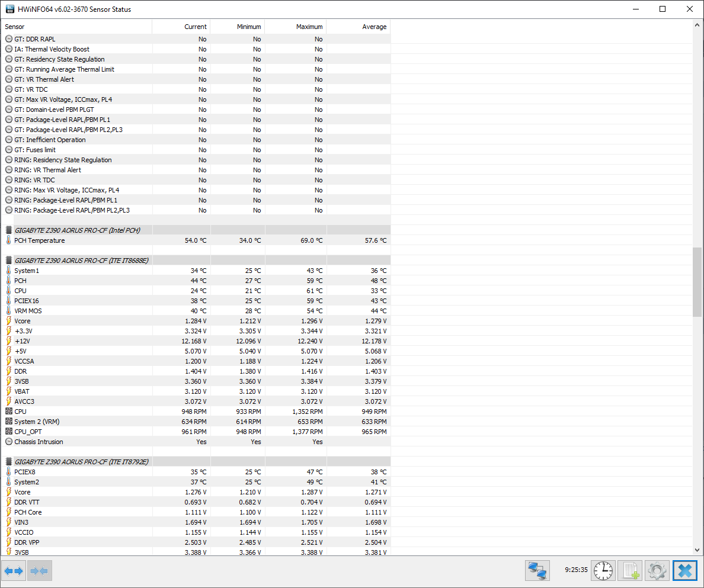Select the GIGABYTE Z390 AORUS PRO-CF (ITE IT8792E) header
This screenshot has height=588, width=704.
click(x=196, y=461)
